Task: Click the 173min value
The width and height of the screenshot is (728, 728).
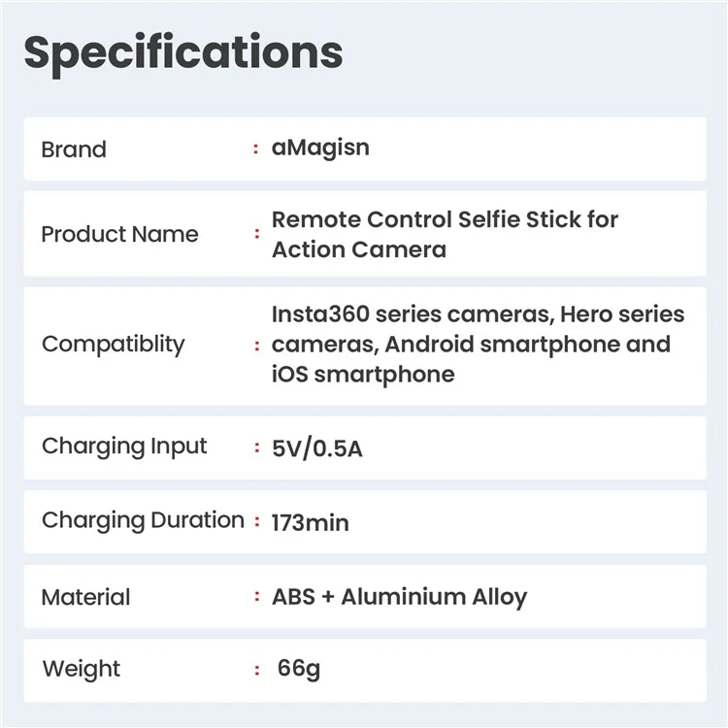Action: tap(311, 522)
